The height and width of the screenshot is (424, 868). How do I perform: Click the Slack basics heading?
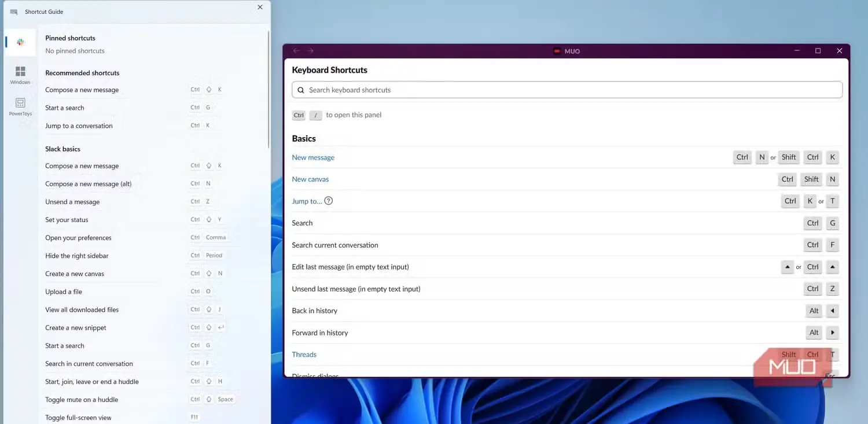point(62,149)
